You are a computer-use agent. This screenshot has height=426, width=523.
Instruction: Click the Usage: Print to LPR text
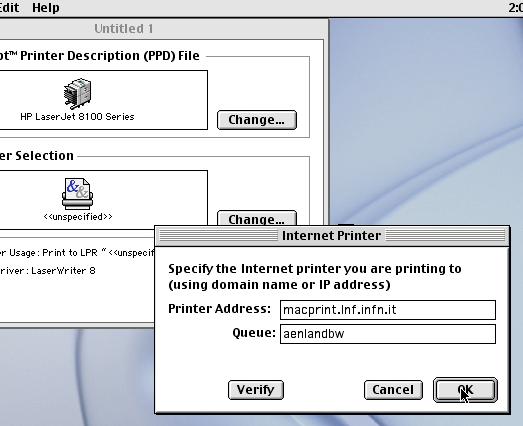(77, 253)
